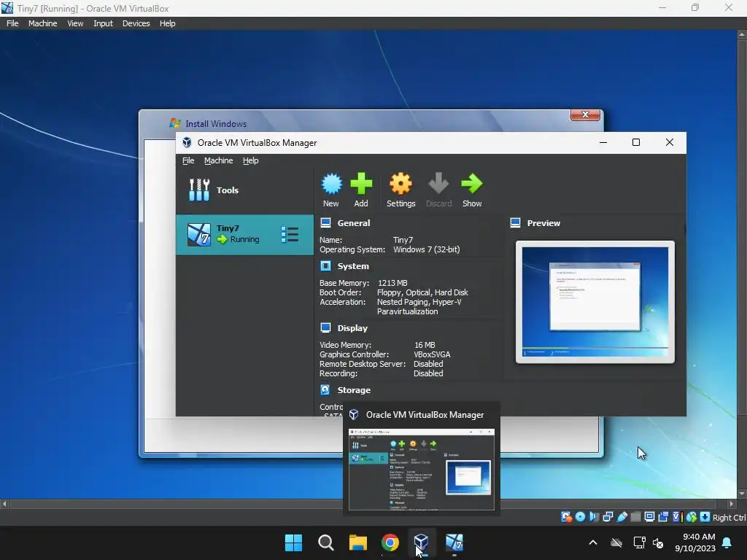747x560 pixels.
Task: Click the network tray icon
Action: (639, 542)
